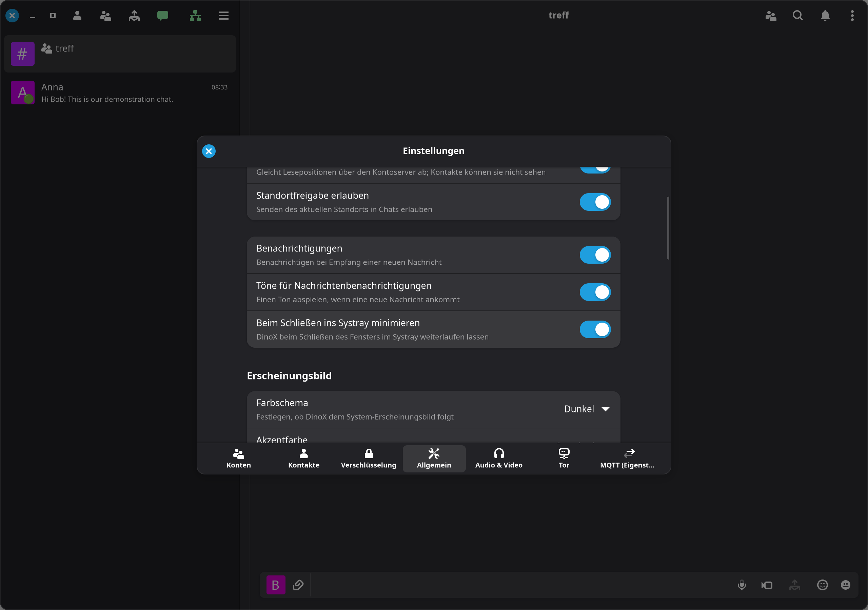The width and height of the screenshot is (868, 610).
Task: Open the Tor settings tab
Action: coord(564,459)
